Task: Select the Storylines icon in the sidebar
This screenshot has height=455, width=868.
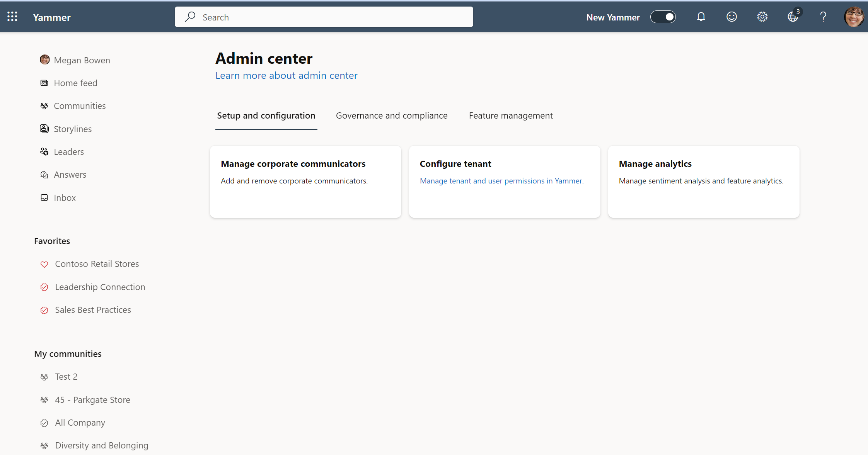Action: point(44,129)
